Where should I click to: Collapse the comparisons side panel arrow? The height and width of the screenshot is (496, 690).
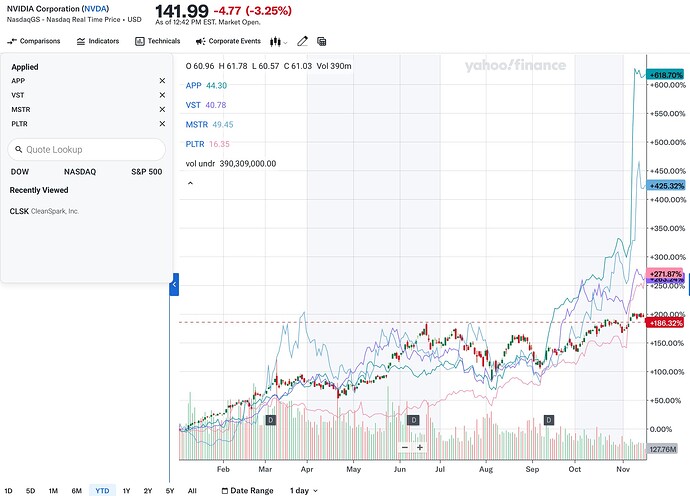[174, 284]
